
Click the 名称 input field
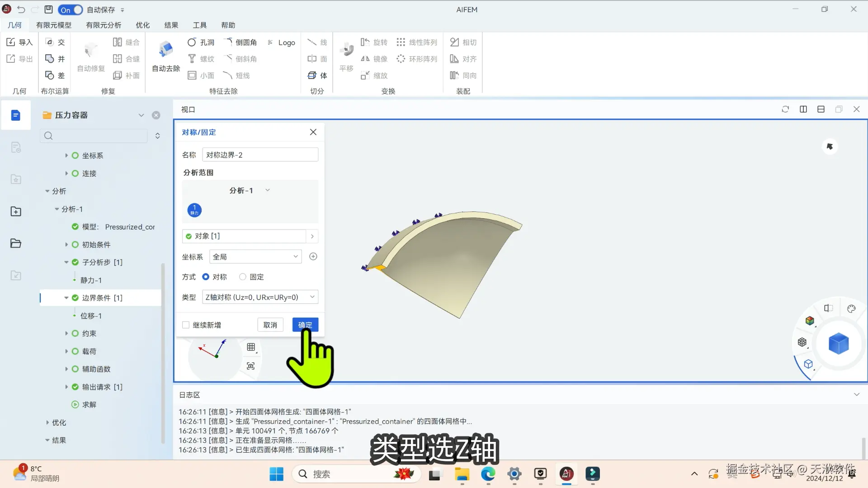(260, 155)
